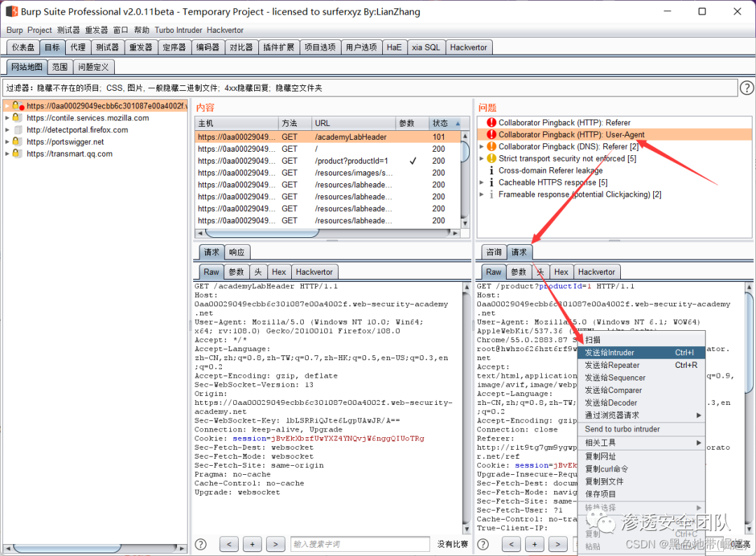Expand the 0aa00029049 site tree node
756x556 pixels.
pyautogui.click(x=7, y=106)
